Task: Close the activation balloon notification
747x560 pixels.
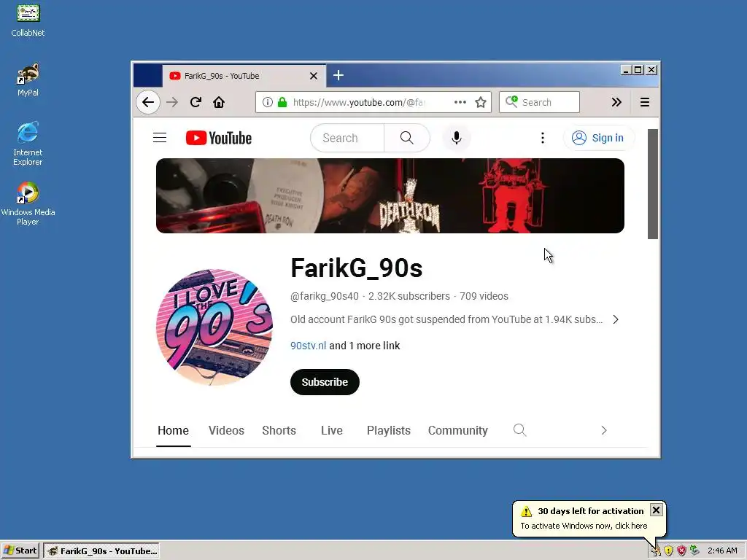Action: [656, 510]
